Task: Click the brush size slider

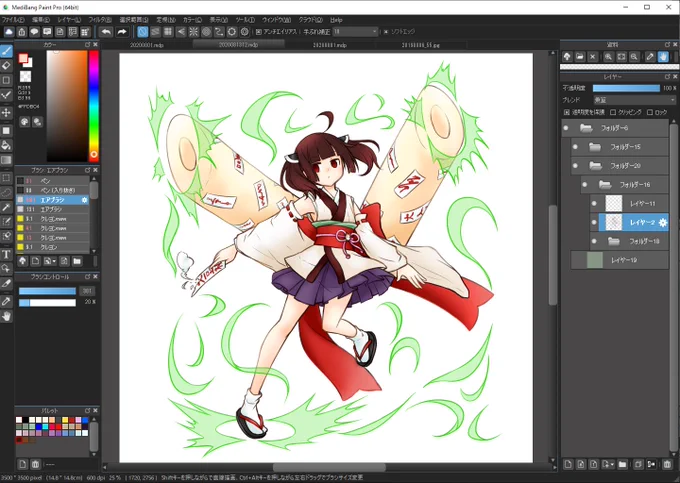Action: click(x=47, y=291)
